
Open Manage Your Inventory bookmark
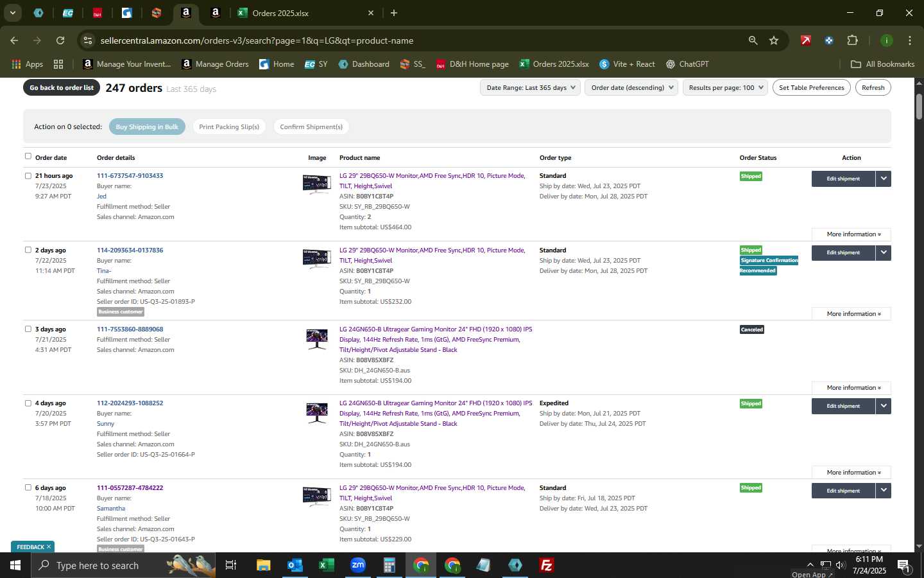127,64
